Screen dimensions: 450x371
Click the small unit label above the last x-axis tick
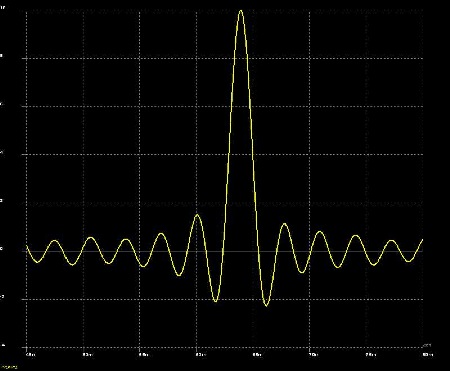click(427, 345)
